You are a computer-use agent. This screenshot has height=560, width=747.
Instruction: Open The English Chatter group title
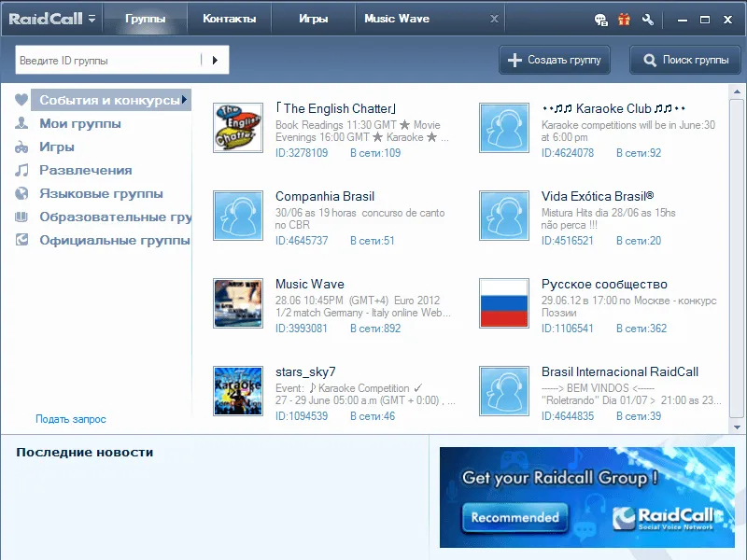tap(336, 108)
